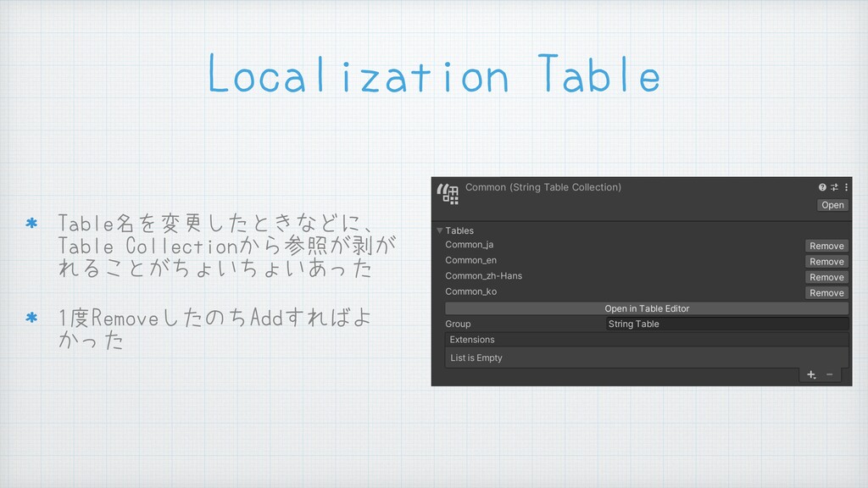Click the Common (String Table Collection) title
This screenshot has height=488, width=868.
pos(543,187)
